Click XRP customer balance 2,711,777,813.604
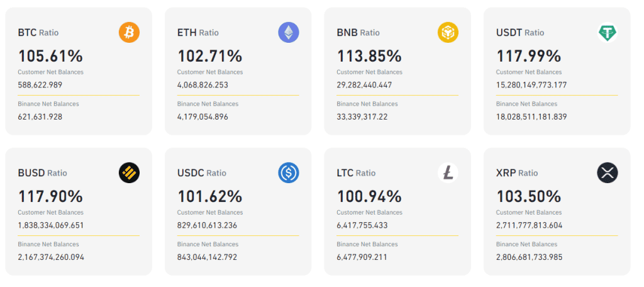644x287 pixels. tap(530, 226)
